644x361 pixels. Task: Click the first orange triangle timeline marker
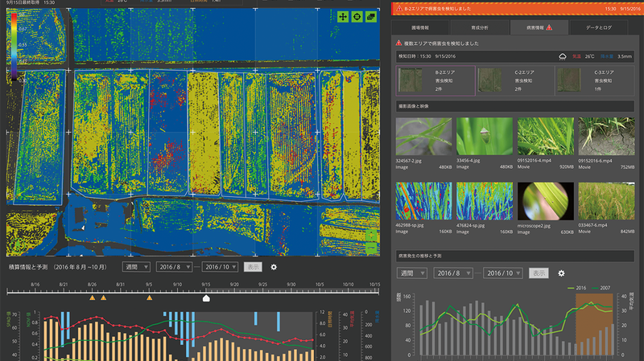tap(92, 298)
